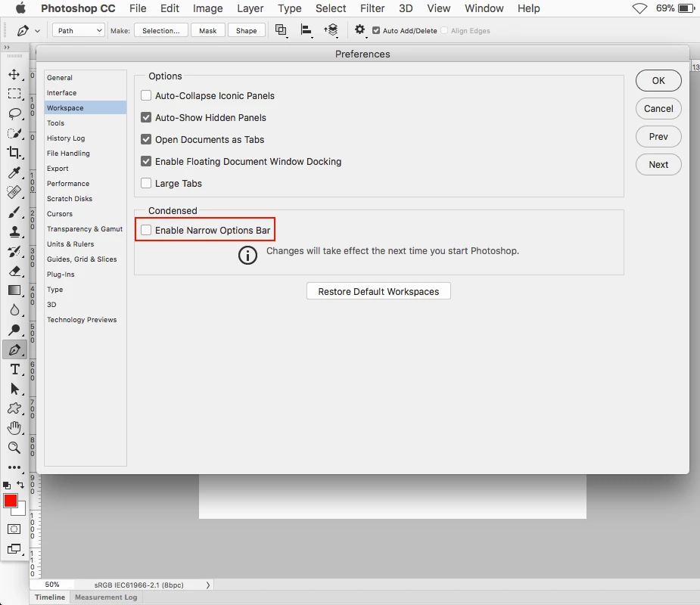The height and width of the screenshot is (605, 700).
Task: Open path arrangement options
Action: point(331,30)
